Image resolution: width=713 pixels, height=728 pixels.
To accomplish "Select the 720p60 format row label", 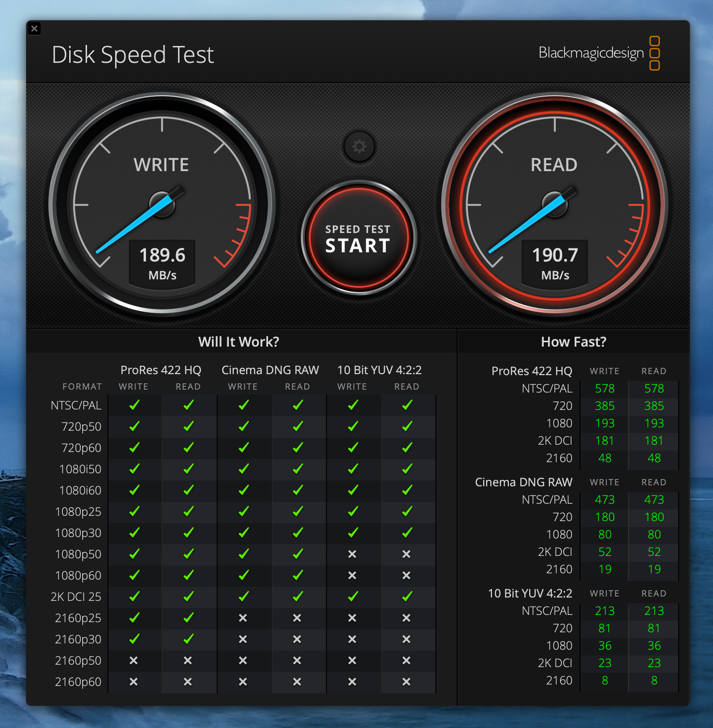I will pyautogui.click(x=81, y=448).
